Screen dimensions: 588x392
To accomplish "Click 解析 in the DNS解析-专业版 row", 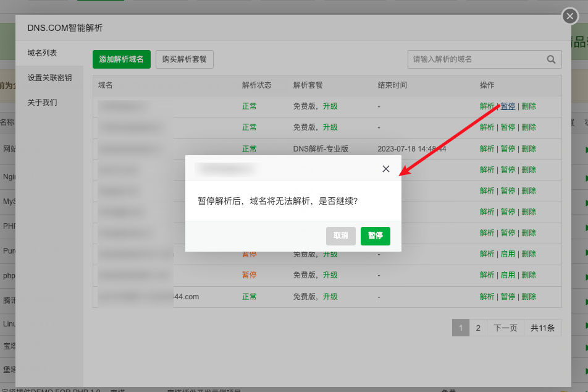I will click(x=487, y=148).
